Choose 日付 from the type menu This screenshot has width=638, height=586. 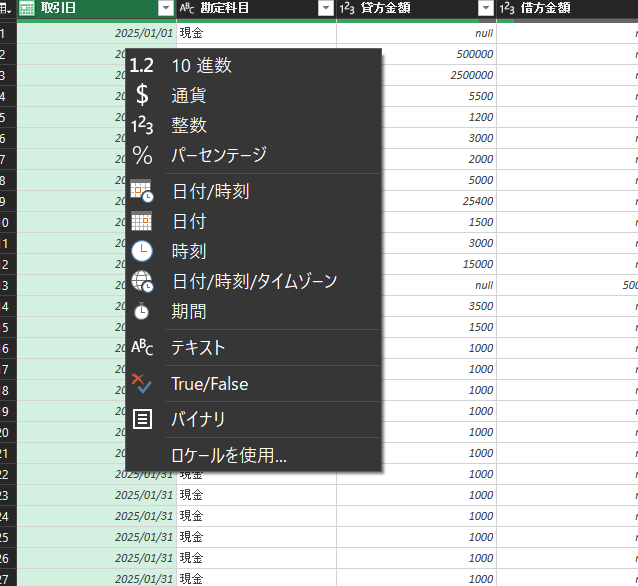189,221
